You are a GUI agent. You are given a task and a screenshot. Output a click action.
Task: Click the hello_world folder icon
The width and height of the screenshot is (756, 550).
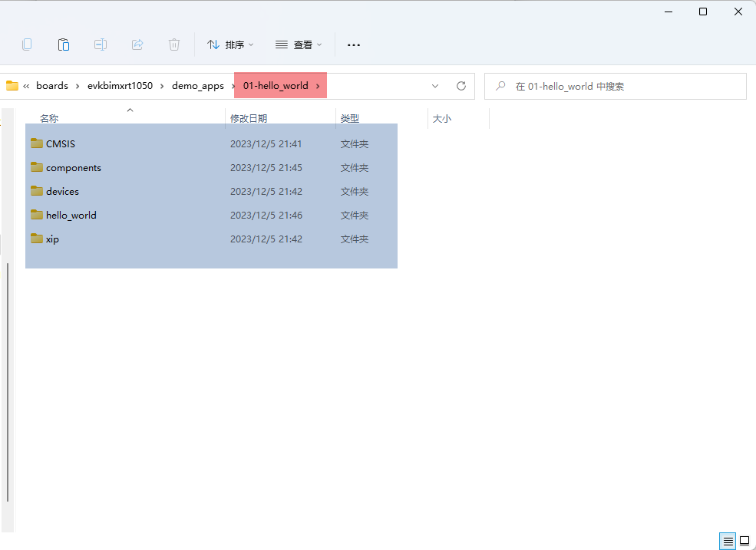pyautogui.click(x=37, y=215)
